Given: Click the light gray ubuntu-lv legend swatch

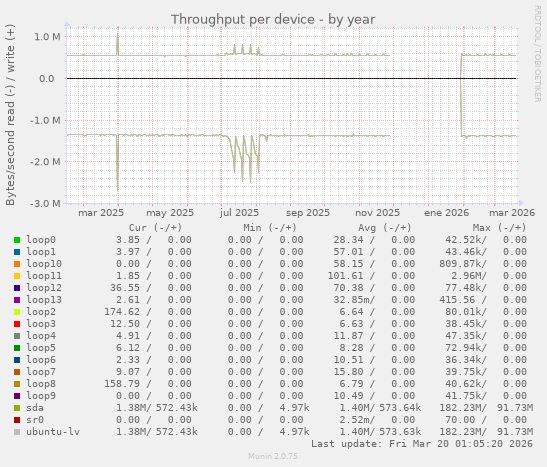Looking at the screenshot, I should [17, 432].
